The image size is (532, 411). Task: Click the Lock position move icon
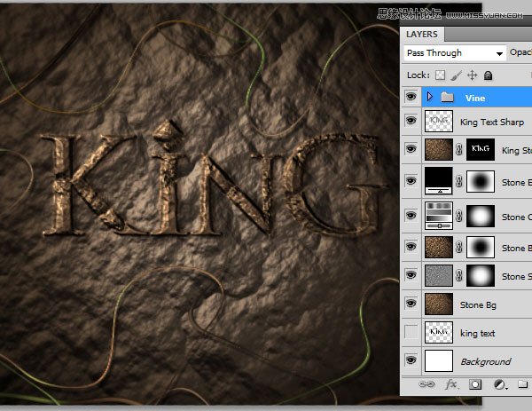(473, 75)
